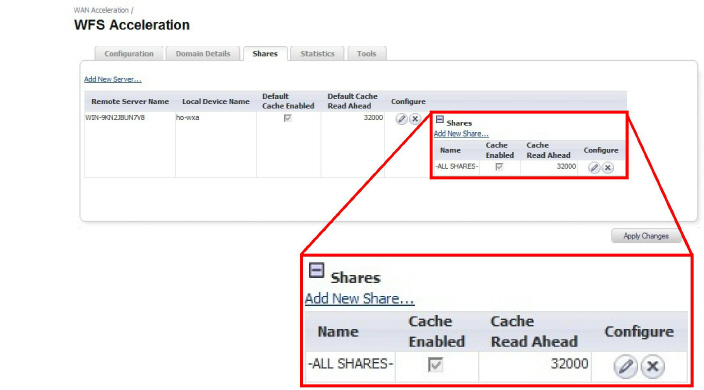Toggle Cache Enabled checkbox in small shares table
The width and height of the screenshot is (704, 390).
click(x=499, y=167)
